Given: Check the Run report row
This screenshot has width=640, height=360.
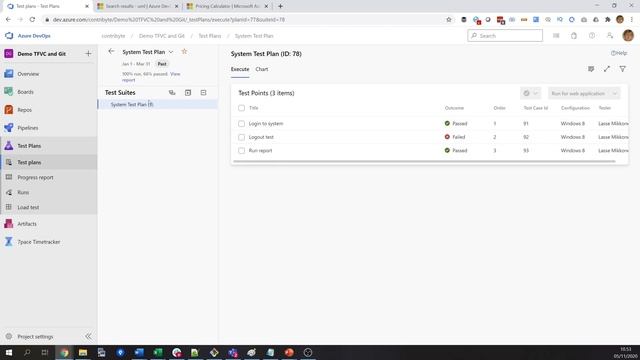Looking at the screenshot, I should click(241, 151).
